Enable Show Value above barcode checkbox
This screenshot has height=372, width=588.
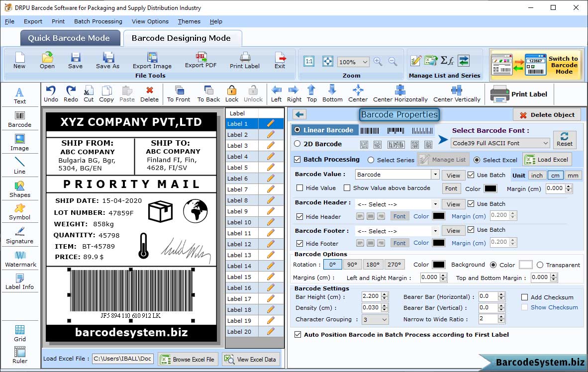(x=347, y=188)
